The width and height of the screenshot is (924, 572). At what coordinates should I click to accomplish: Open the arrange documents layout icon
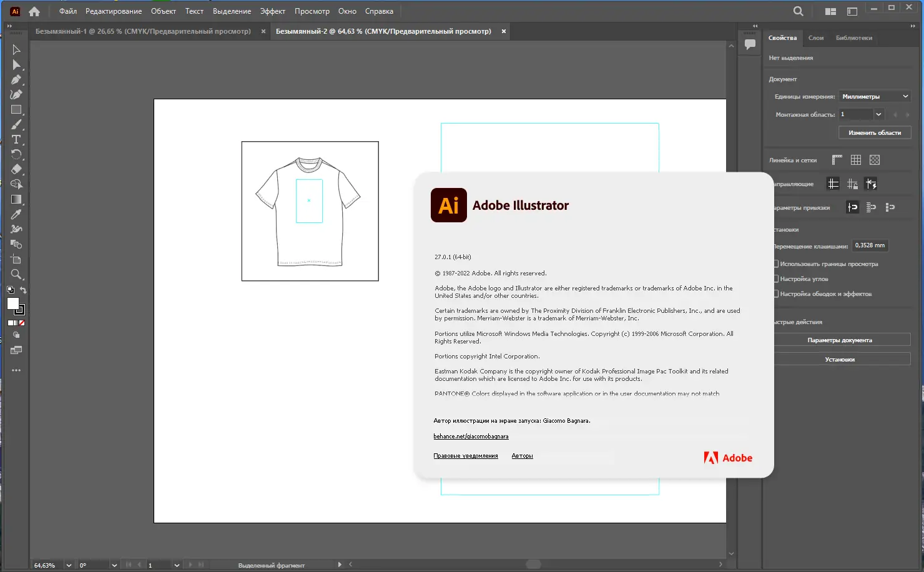[830, 11]
